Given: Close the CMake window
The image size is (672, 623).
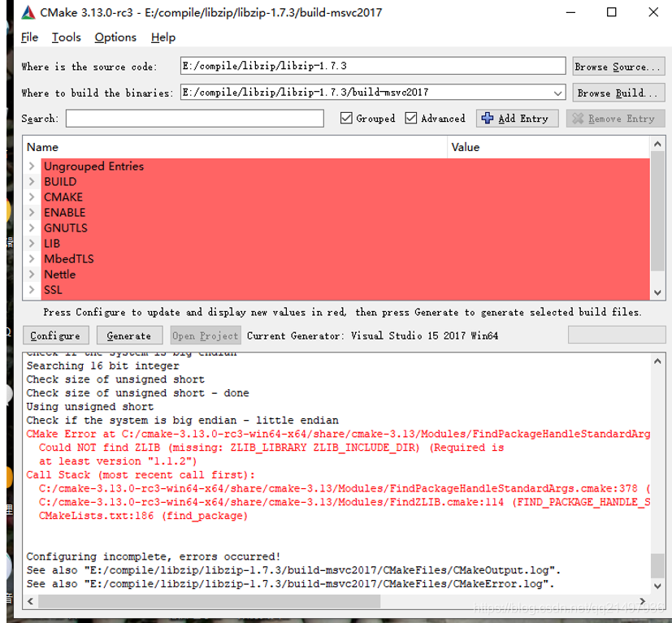Looking at the screenshot, I should (653, 12).
